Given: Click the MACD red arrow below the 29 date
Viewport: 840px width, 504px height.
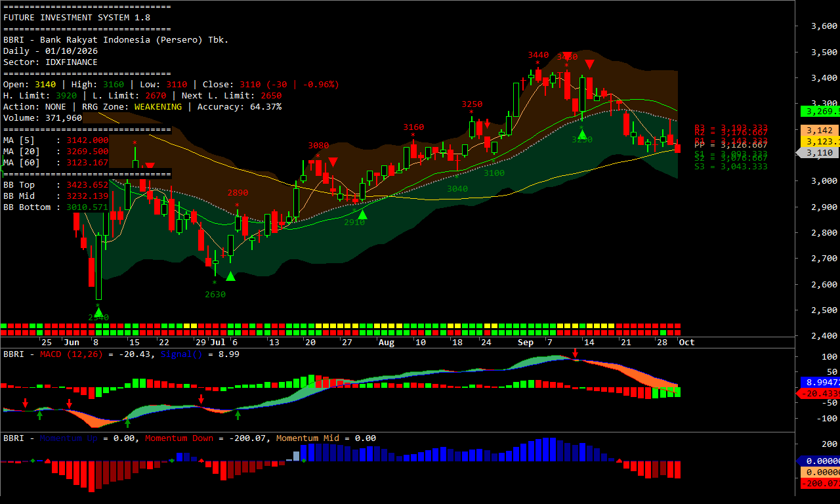Looking at the screenshot, I should (x=201, y=399).
